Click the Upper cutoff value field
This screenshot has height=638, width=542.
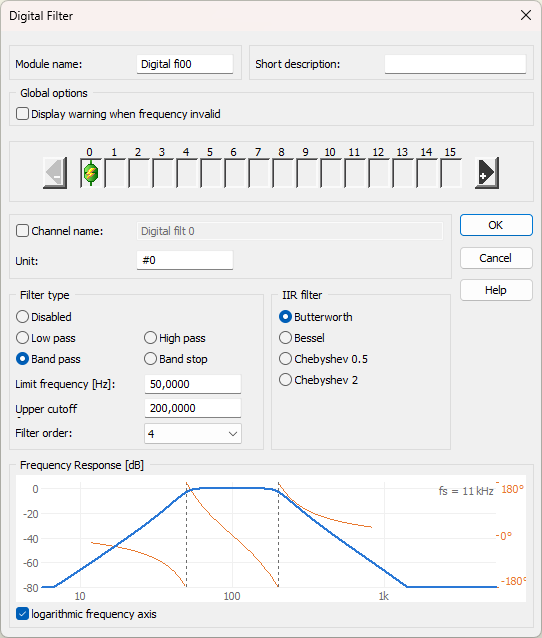pos(193,408)
